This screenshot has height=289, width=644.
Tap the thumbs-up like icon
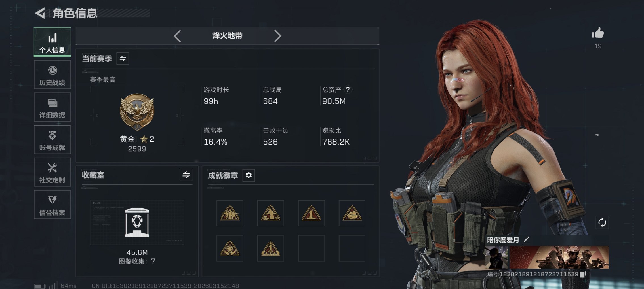tap(598, 33)
